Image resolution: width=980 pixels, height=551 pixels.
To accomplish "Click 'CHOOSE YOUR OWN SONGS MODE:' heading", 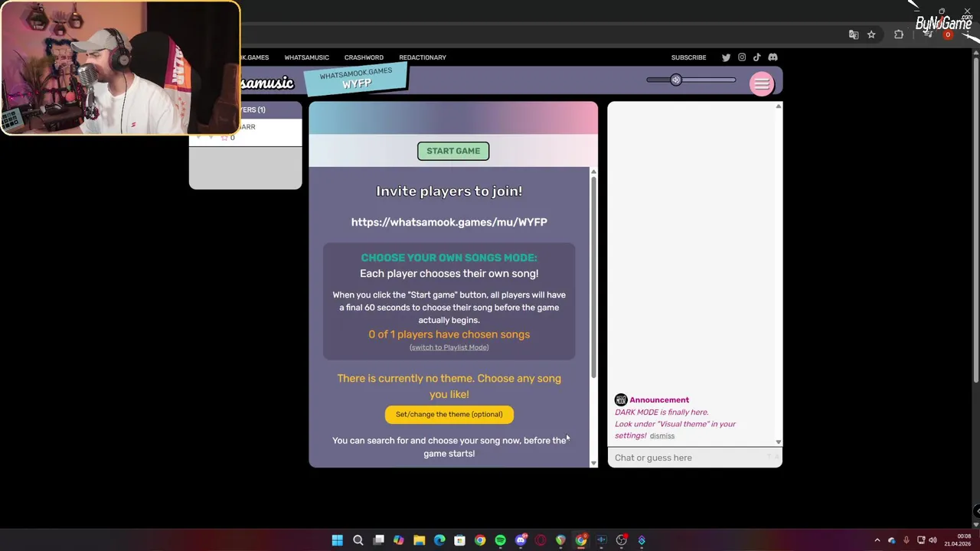I will point(449,258).
